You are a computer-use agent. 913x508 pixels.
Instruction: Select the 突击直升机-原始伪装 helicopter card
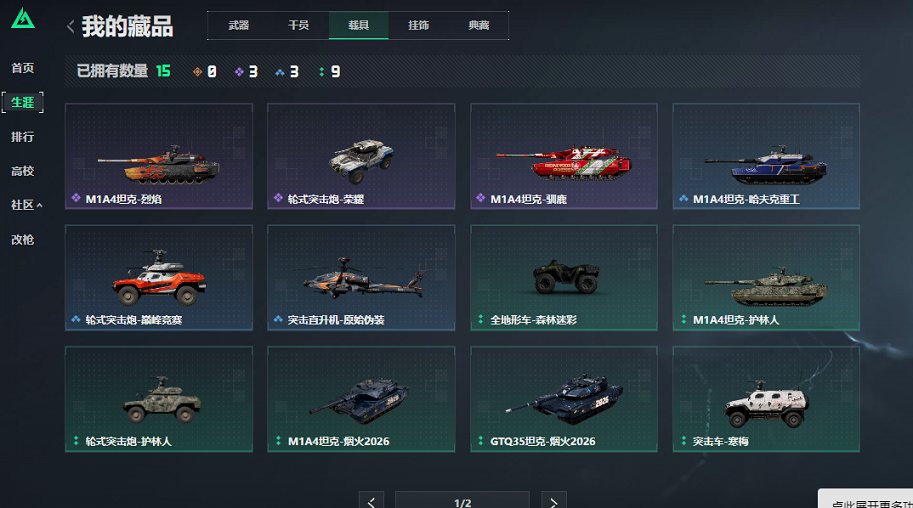pos(361,277)
